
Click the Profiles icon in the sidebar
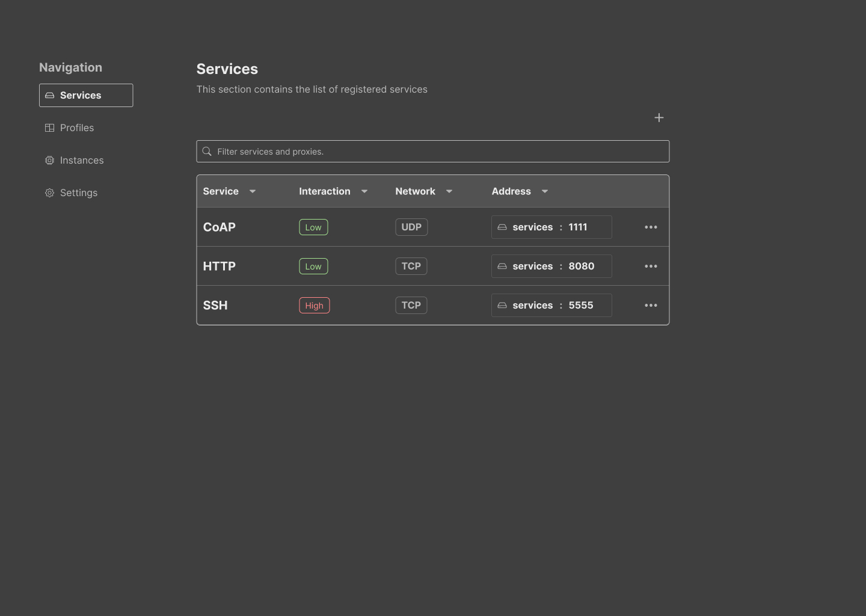(50, 128)
